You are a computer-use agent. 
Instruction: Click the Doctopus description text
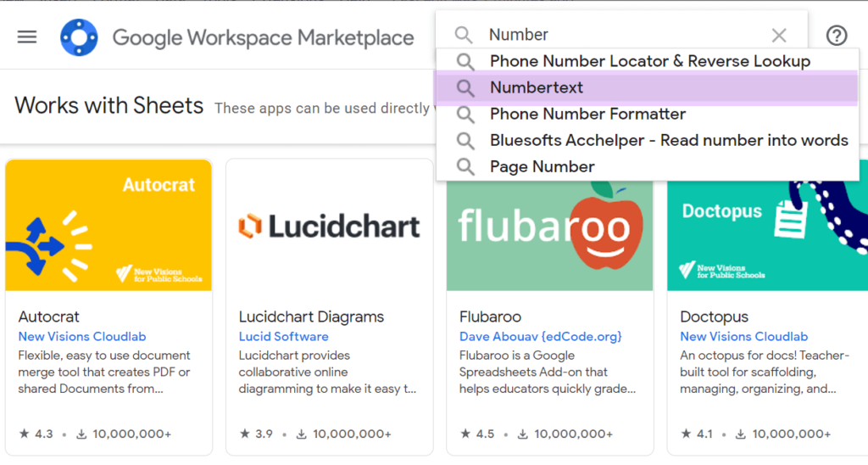click(765, 372)
